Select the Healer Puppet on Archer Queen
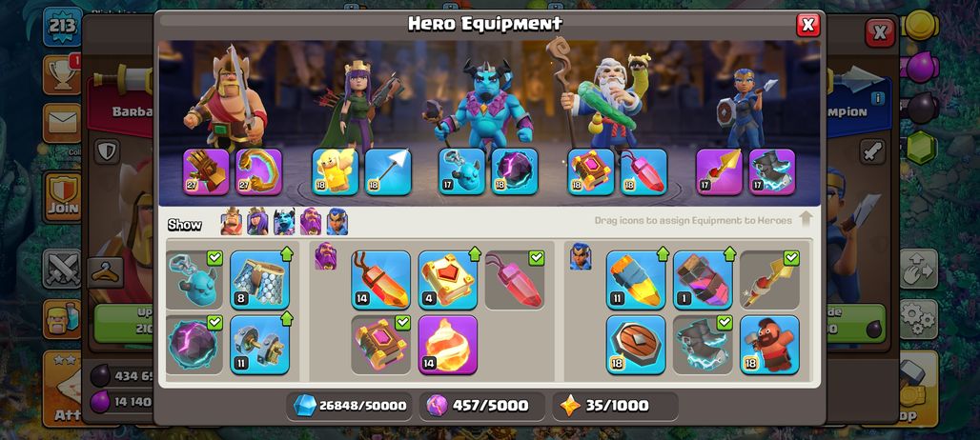Image resolution: width=980 pixels, height=440 pixels. (335, 171)
